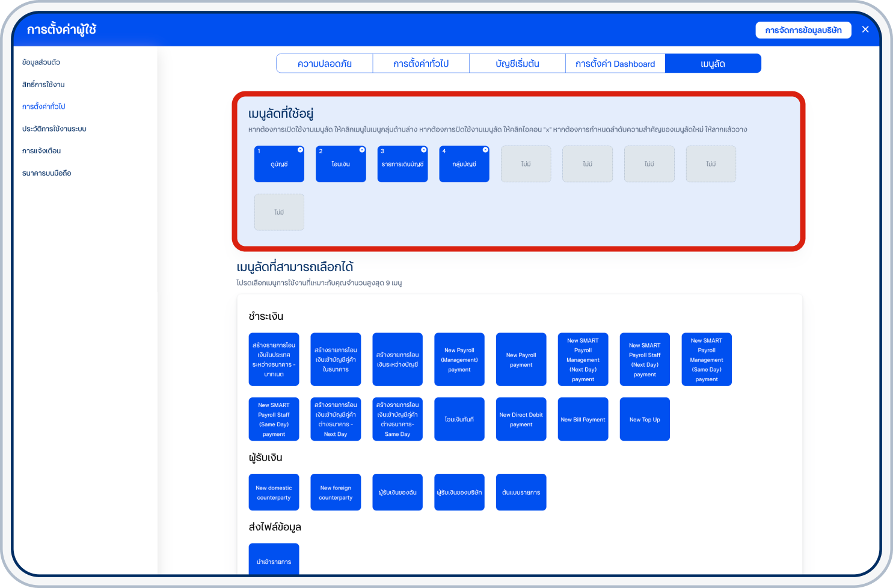Click the x icon on โอนเงิน shortcut
The width and height of the screenshot is (893, 588).
click(362, 150)
